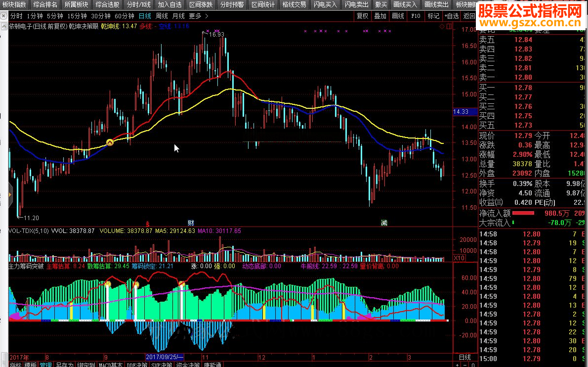Select MACD基本 indicator template
Screen dimensions: 588x367
click(111, 365)
